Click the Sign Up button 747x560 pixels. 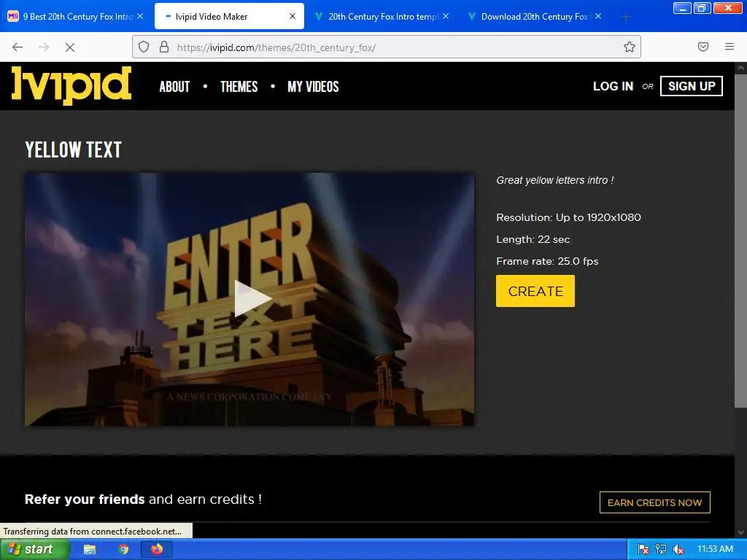coord(692,86)
